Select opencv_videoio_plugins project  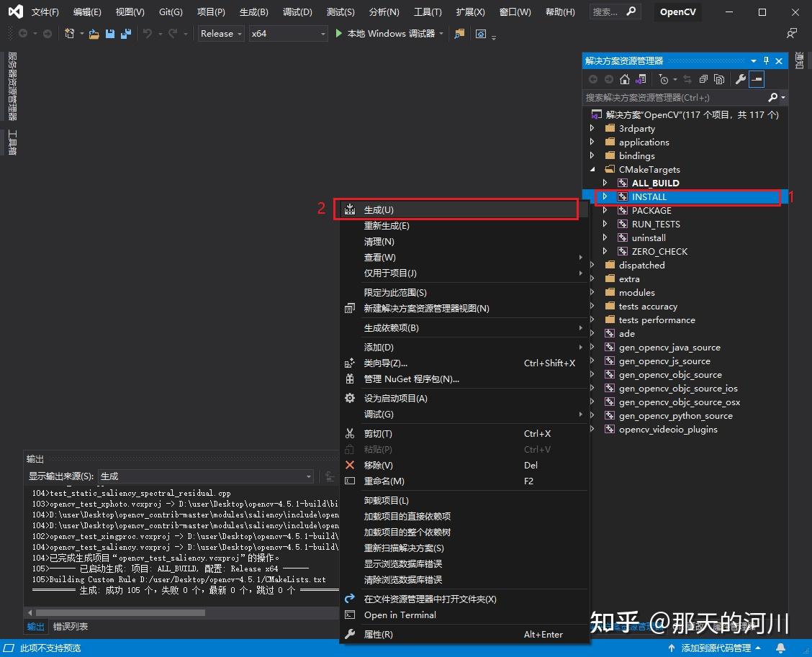668,429
